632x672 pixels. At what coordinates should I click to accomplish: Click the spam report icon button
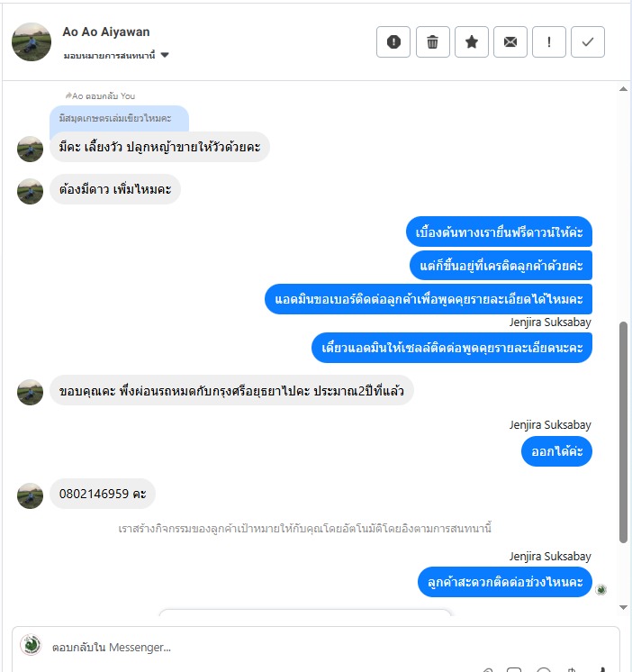pos(393,41)
